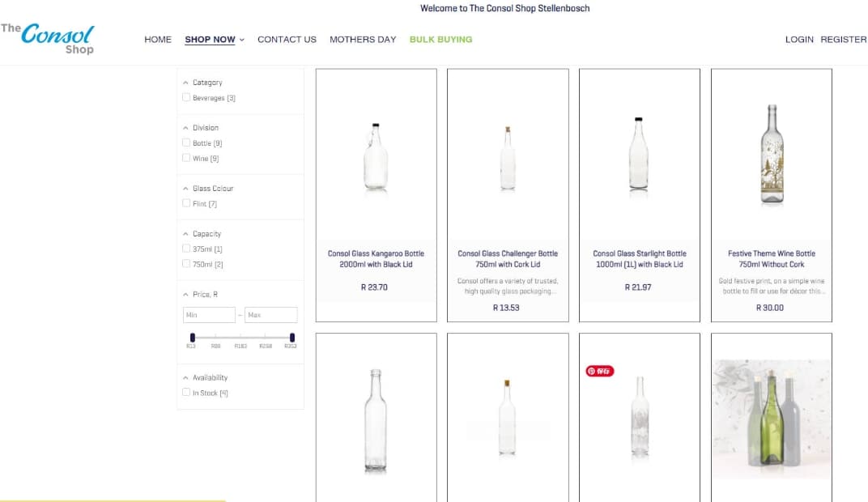The image size is (868, 502).
Task: Click The Consol Shop logo
Action: [49, 38]
